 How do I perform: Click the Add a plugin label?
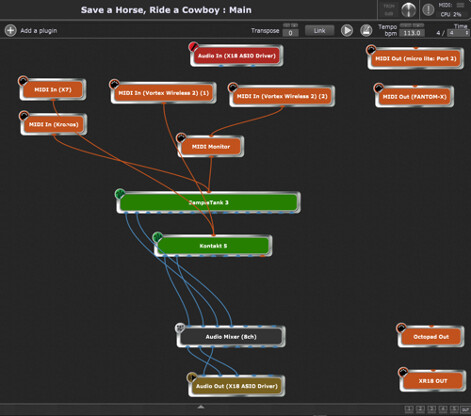[x=39, y=31]
